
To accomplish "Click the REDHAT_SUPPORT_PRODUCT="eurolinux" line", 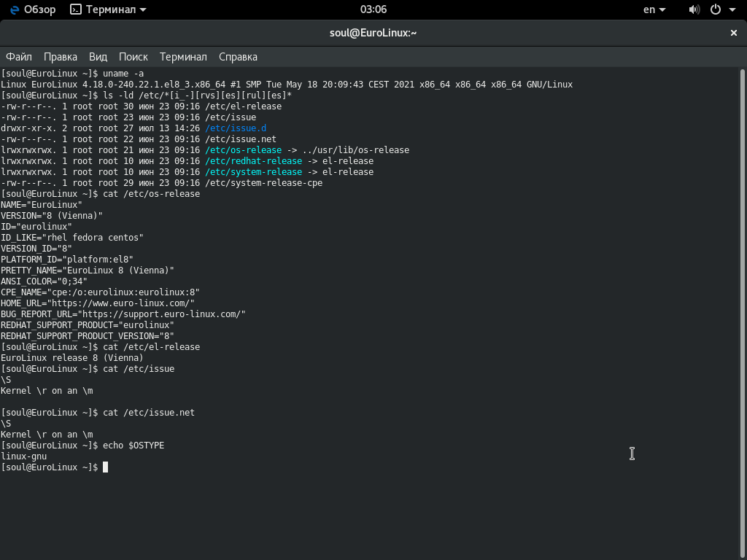I will [x=88, y=325].
